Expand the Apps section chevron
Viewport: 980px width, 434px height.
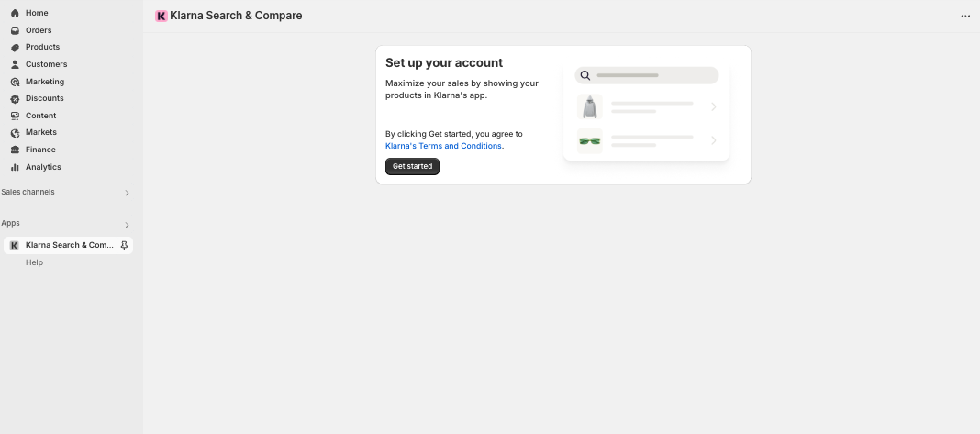click(x=127, y=225)
